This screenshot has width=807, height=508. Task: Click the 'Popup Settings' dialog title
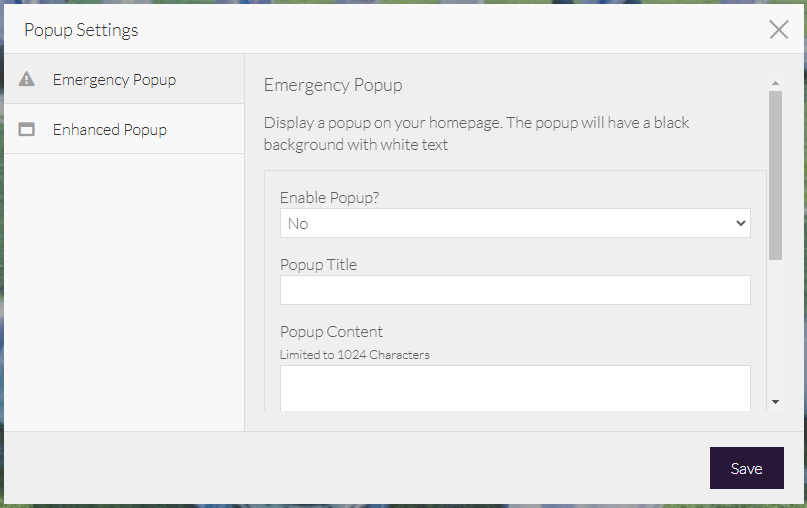[x=81, y=30]
